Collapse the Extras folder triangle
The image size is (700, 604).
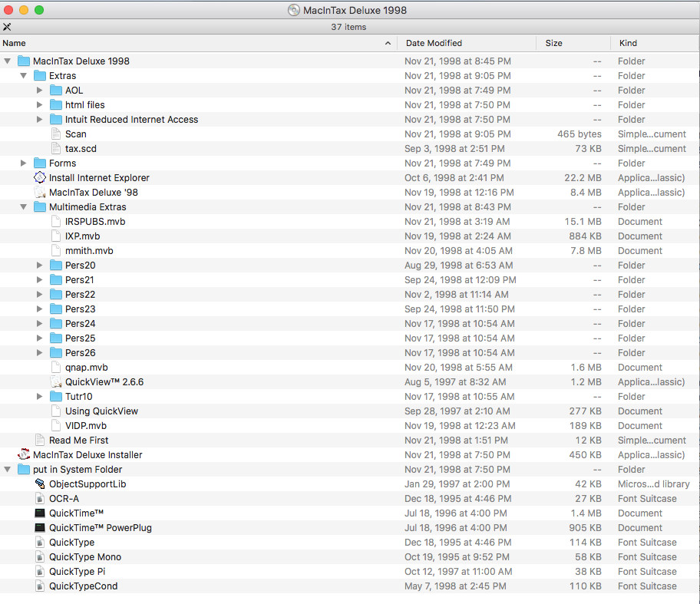coord(23,75)
